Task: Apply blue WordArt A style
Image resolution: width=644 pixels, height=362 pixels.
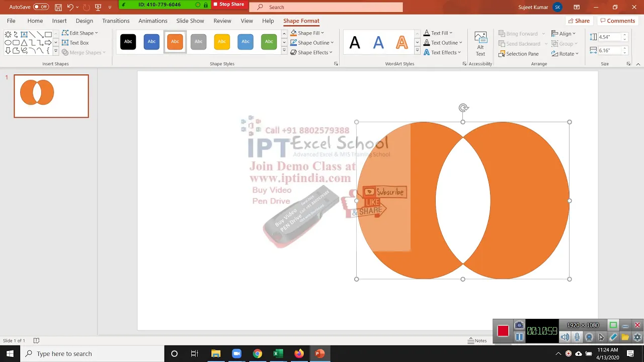Action: click(378, 43)
